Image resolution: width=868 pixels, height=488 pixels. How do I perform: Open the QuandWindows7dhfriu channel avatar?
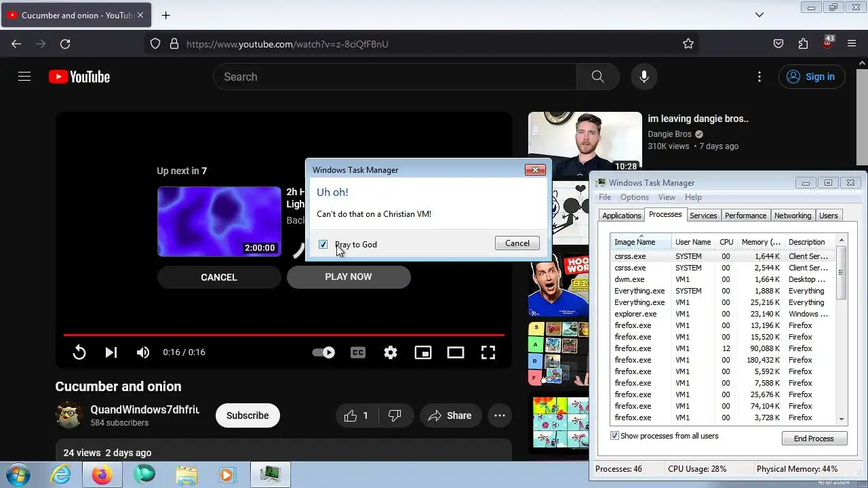69,415
